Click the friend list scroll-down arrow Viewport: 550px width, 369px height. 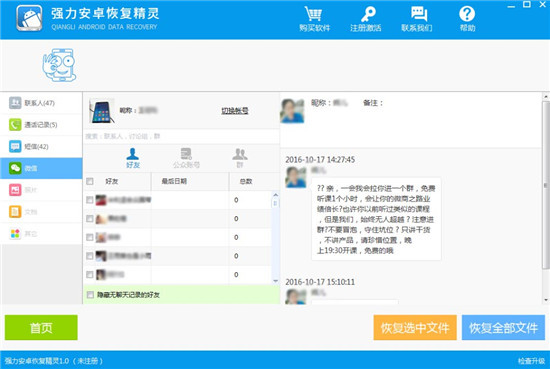tap(275, 281)
